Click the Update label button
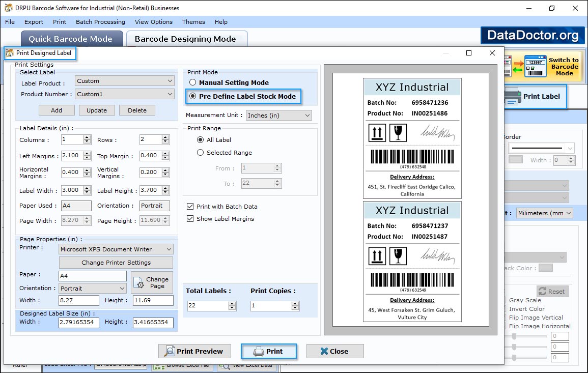This screenshot has width=588, height=373. point(97,110)
